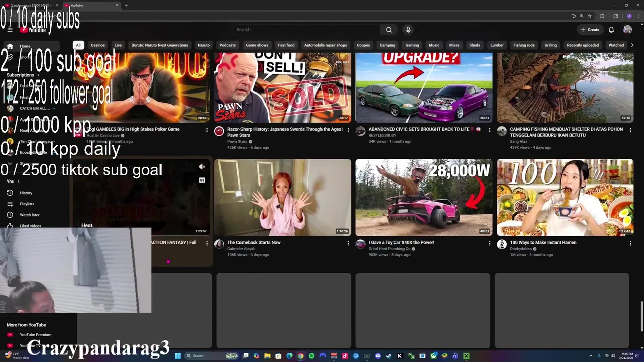Viewport: 644px width, 362px height.
Task: Select the Watched category chip
Action: [x=616, y=45]
